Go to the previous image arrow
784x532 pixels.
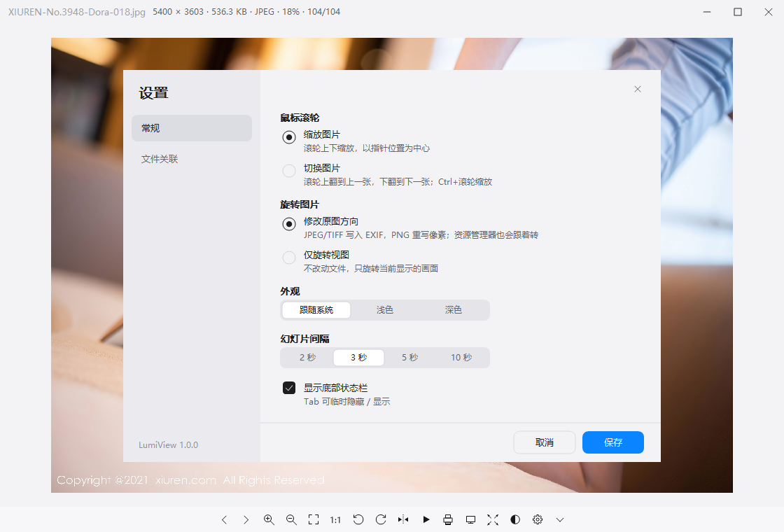(x=225, y=520)
